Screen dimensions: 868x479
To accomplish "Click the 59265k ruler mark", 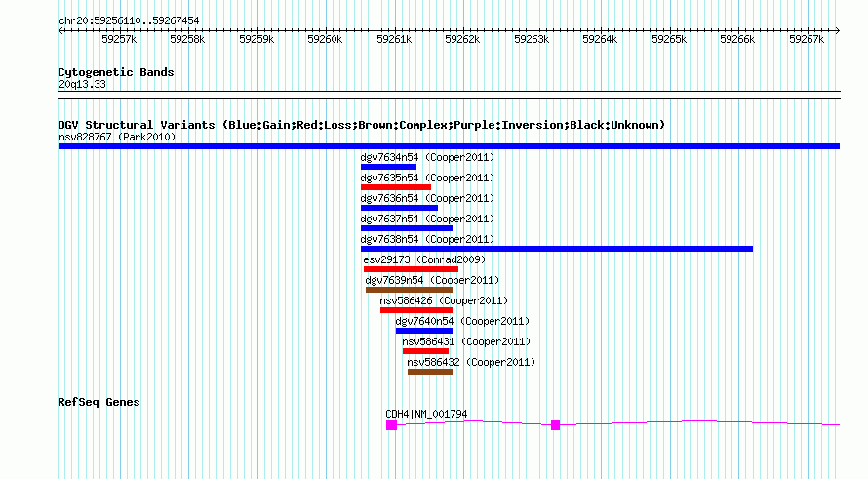I will pyautogui.click(x=669, y=39).
